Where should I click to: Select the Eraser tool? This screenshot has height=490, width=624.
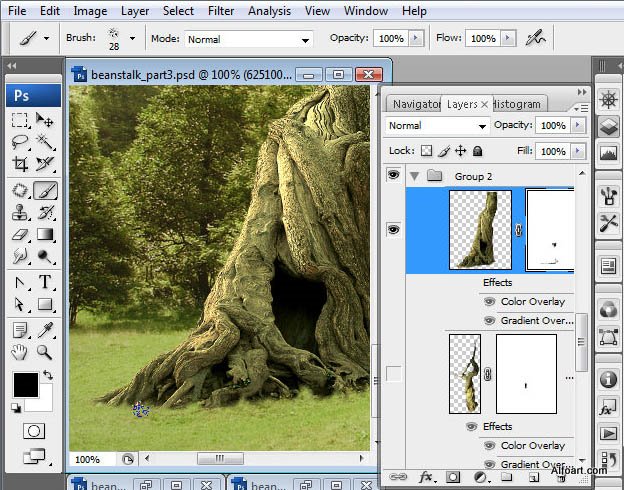(20, 234)
